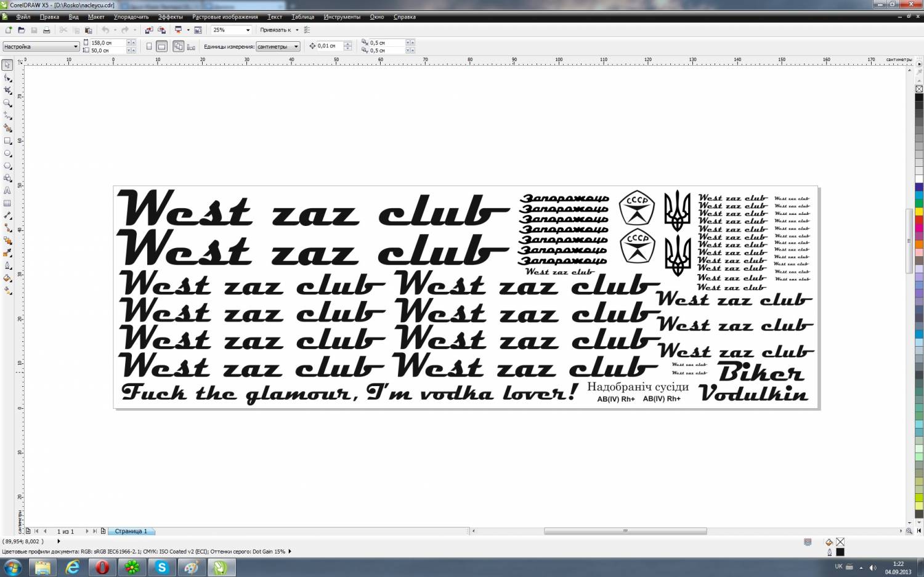Screen dimensions: 924x577
Task: Select the Outline pen tool
Action: point(7,265)
